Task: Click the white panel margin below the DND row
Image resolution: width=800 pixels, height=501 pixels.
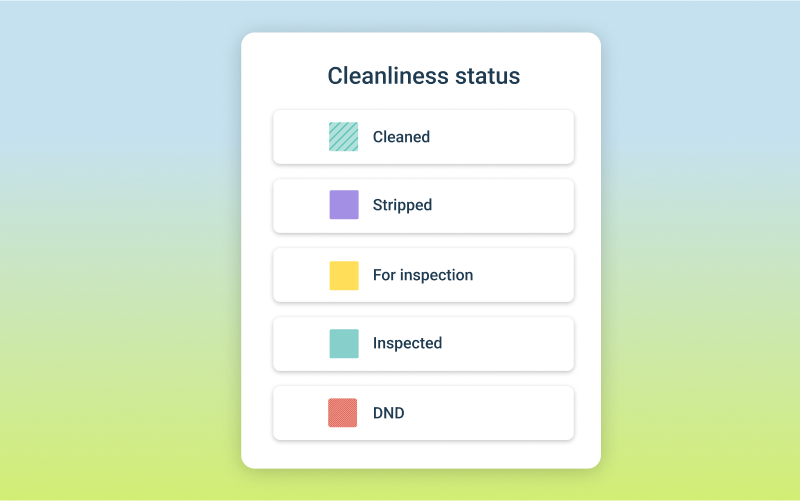Action: click(420, 454)
